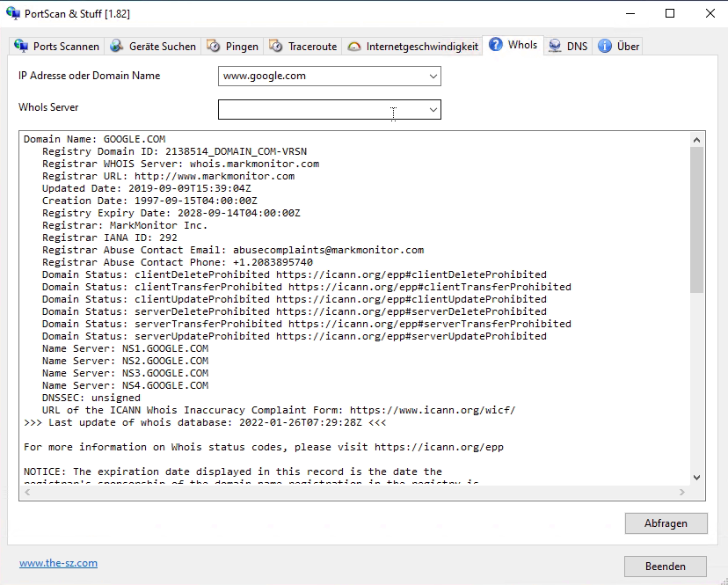Open the www.the-sz.com link
Viewport: 728px width, 585px height.
(x=58, y=563)
